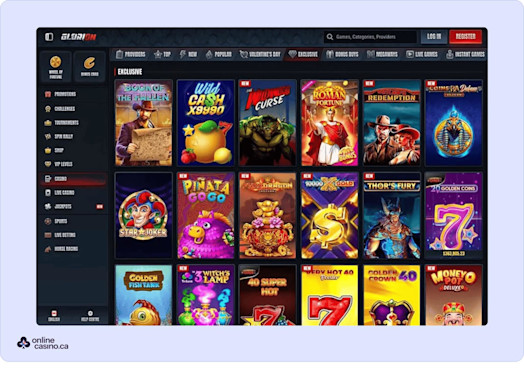Click the Tournaments crown icon in the sidebar
Image resolution: width=524 pixels, height=372 pixels.
pos(48,123)
